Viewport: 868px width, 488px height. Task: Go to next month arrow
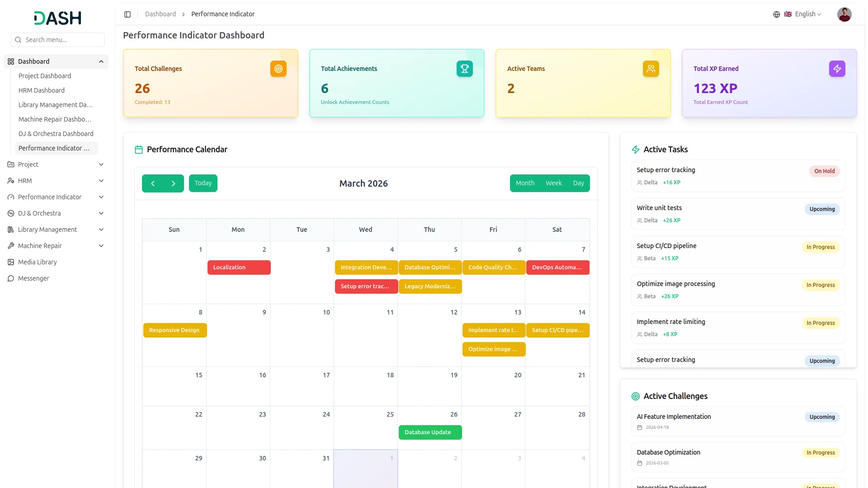tap(173, 183)
